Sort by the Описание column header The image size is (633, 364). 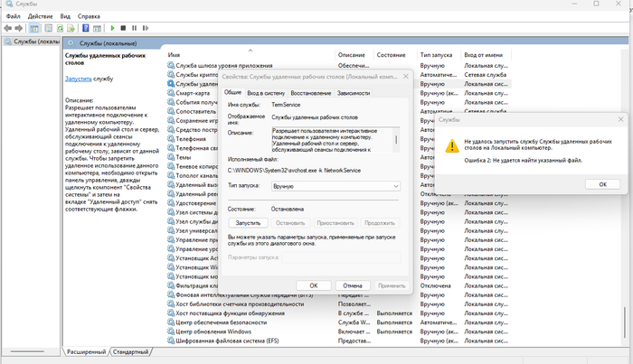(x=351, y=55)
